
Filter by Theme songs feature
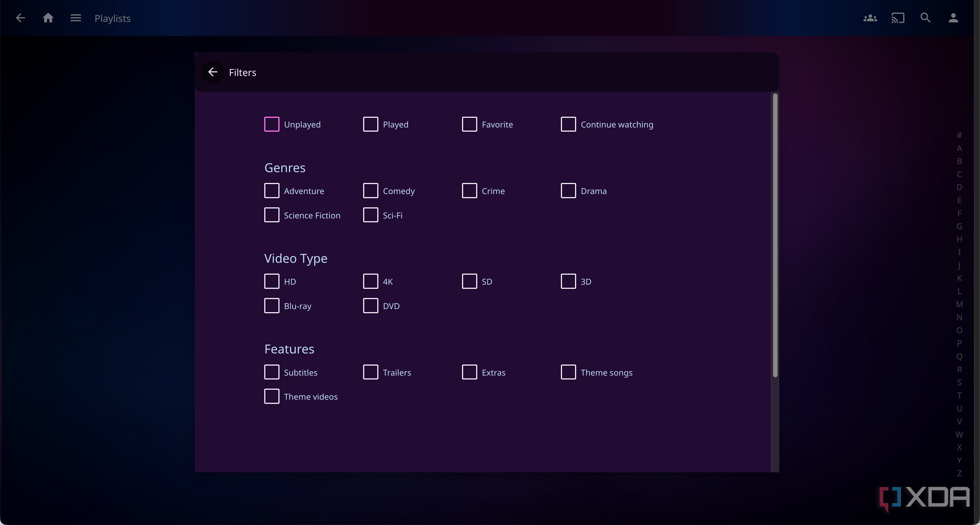568,372
